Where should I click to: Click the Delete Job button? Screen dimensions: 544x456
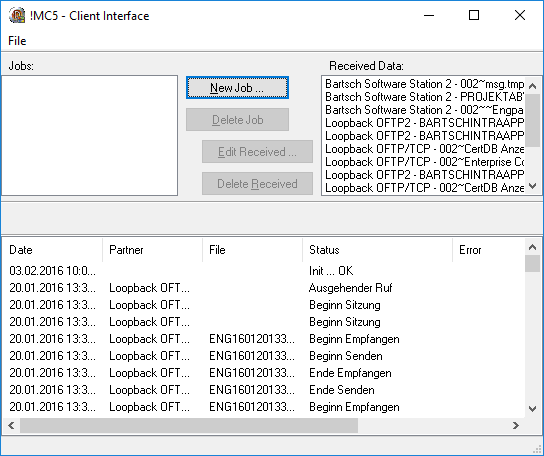[237, 120]
